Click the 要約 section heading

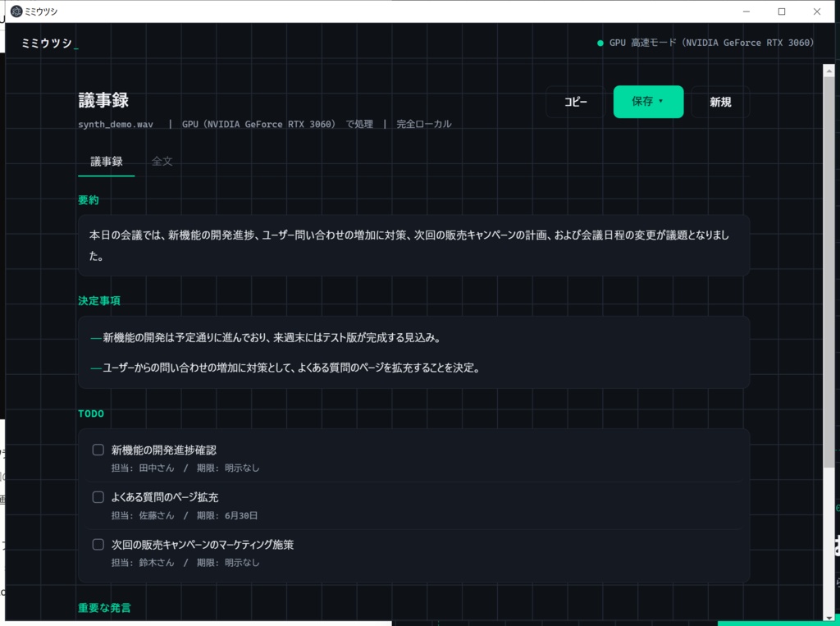tap(89, 200)
